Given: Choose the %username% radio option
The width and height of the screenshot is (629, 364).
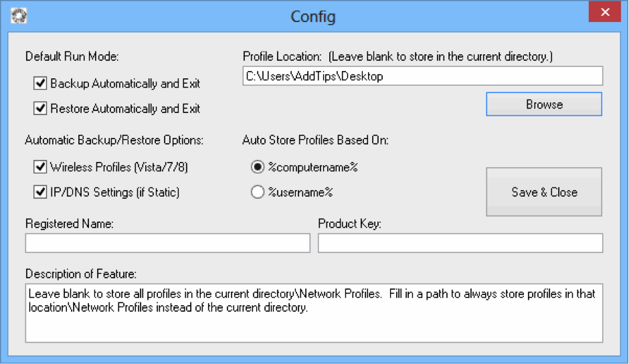Looking at the screenshot, I should [258, 192].
